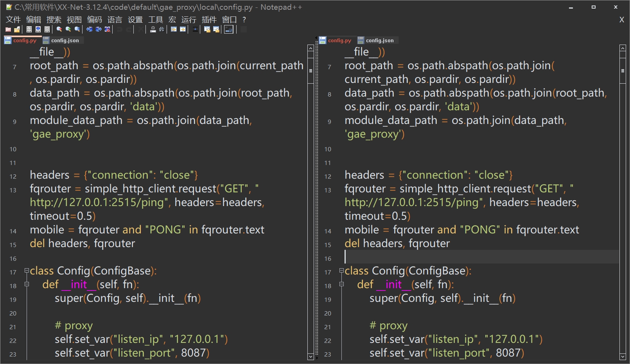Image resolution: width=630 pixels, height=364 pixels.
Task: Collapse the Config class fold in the left pane
Action: (x=26, y=271)
